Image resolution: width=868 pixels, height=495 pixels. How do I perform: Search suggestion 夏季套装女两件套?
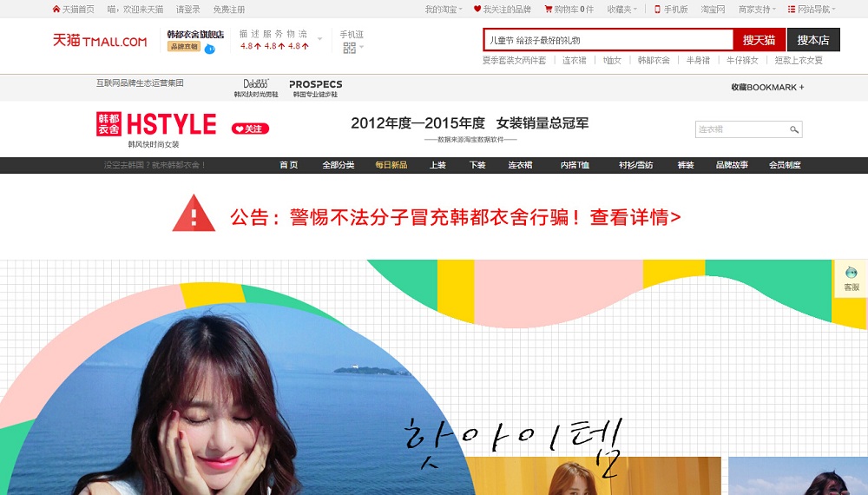click(x=514, y=60)
